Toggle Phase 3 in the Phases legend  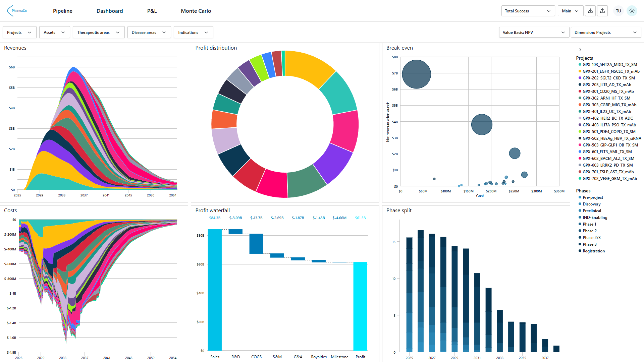click(588, 244)
